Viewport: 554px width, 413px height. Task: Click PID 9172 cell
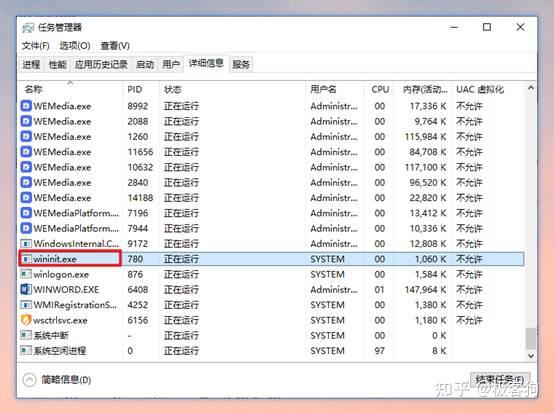click(x=137, y=244)
